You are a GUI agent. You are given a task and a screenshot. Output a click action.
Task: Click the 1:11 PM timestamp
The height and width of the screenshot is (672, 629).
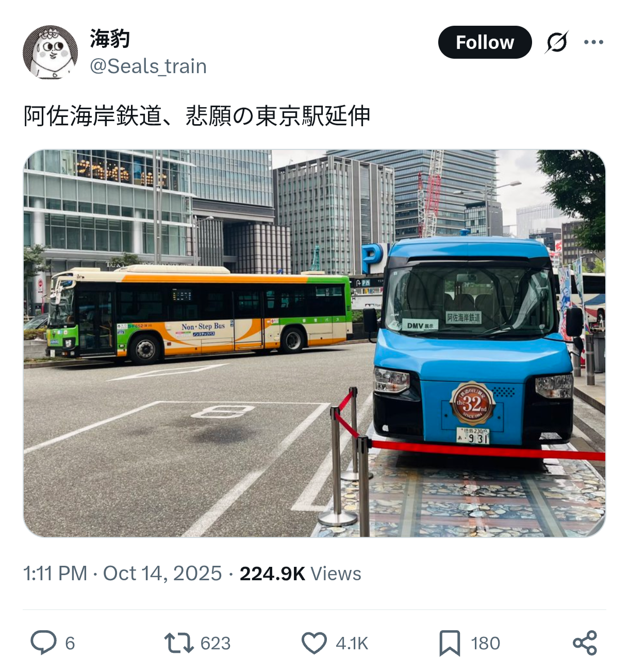tap(55, 573)
